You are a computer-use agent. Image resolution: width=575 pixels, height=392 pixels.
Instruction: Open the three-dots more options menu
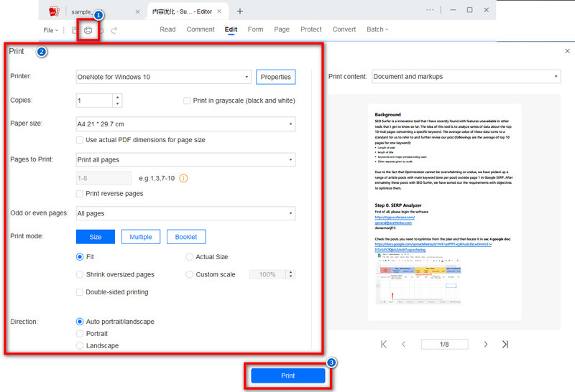430,10
